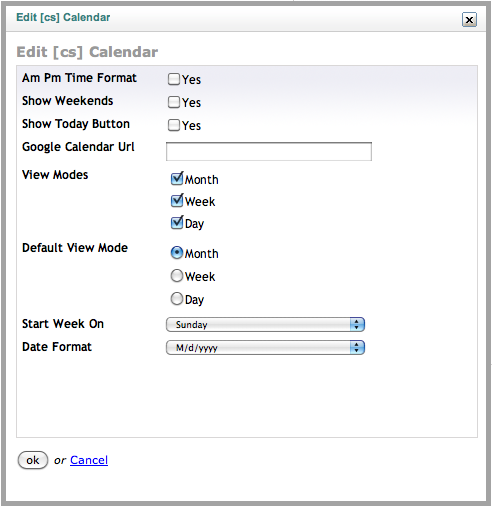Select Week as Default View Mode
492x508 pixels.
tap(177, 276)
